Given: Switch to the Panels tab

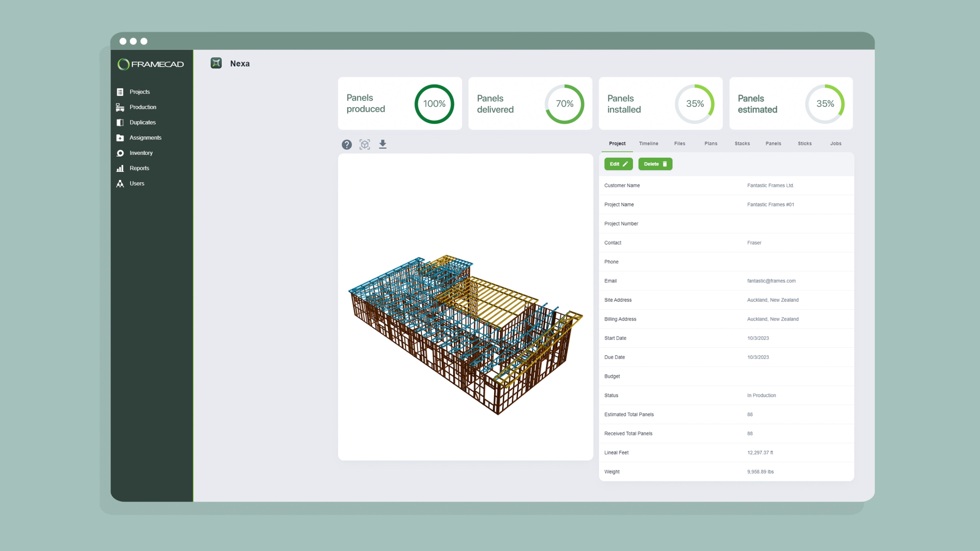Looking at the screenshot, I should pos(773,143).
